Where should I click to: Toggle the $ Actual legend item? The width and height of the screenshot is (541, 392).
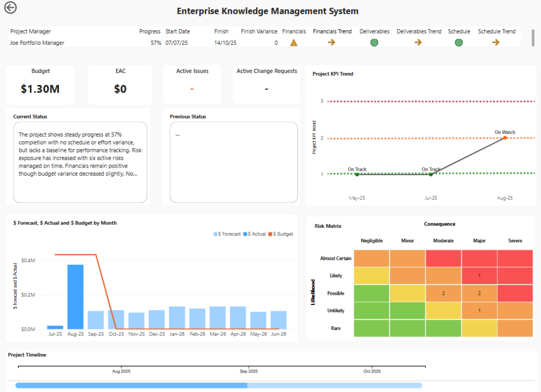[x=255, y=234]
